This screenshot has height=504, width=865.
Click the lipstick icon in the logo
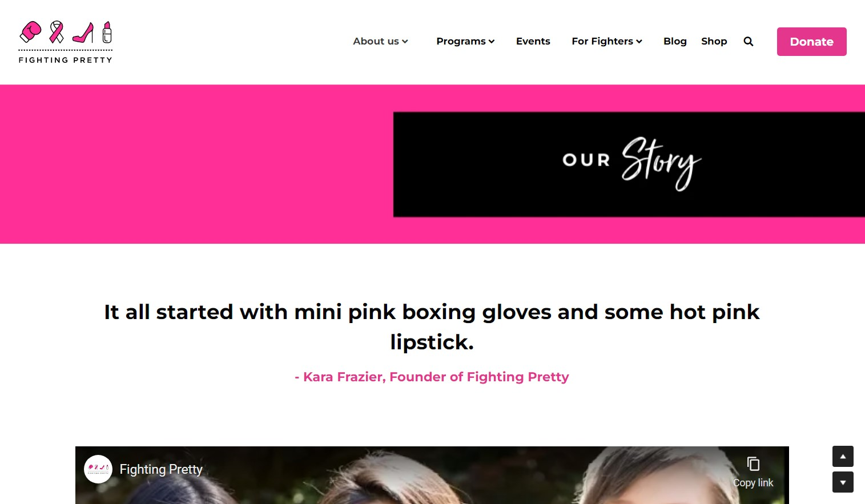[107, 33]
